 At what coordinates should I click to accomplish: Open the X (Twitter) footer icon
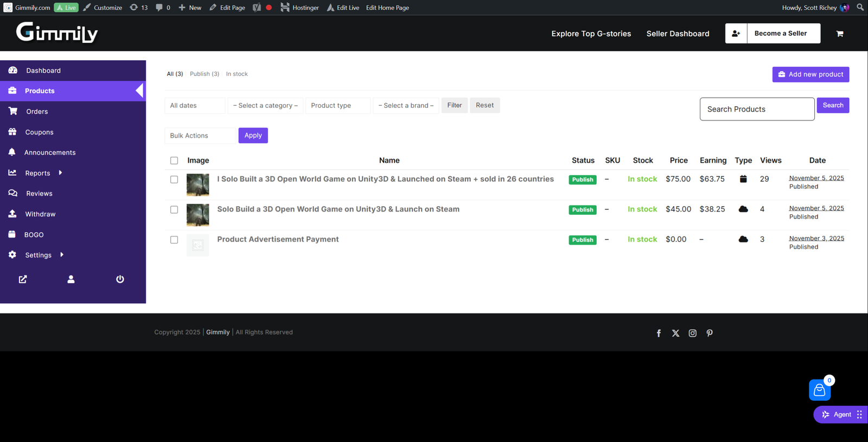[675, 333]
